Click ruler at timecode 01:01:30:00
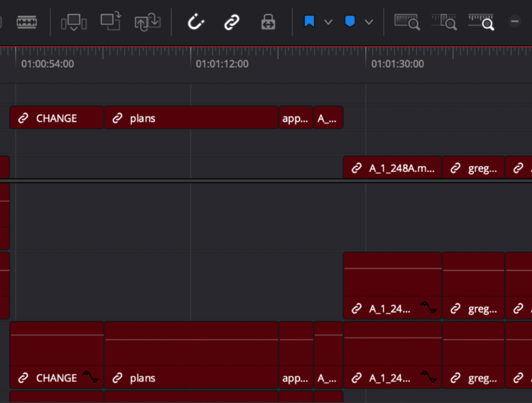532x403 pixels. 398,64
